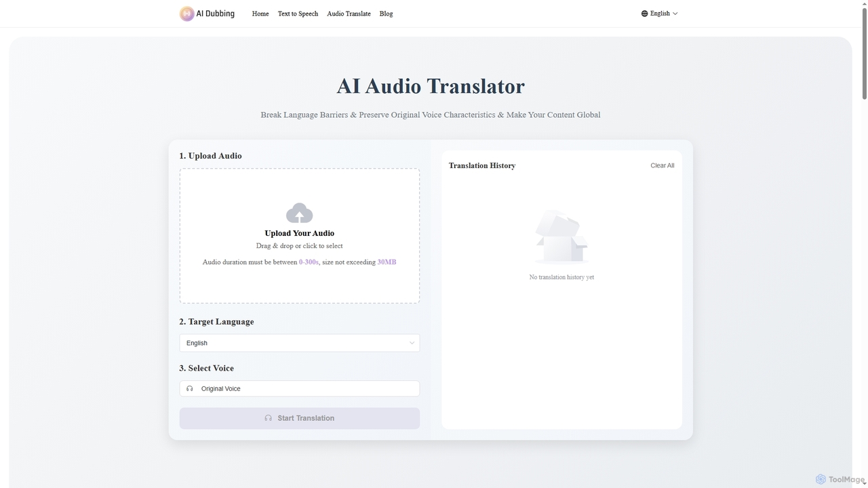This screenshot has width=868, height=488.
Task: Click the globe language icon
Action: [644, 14]
